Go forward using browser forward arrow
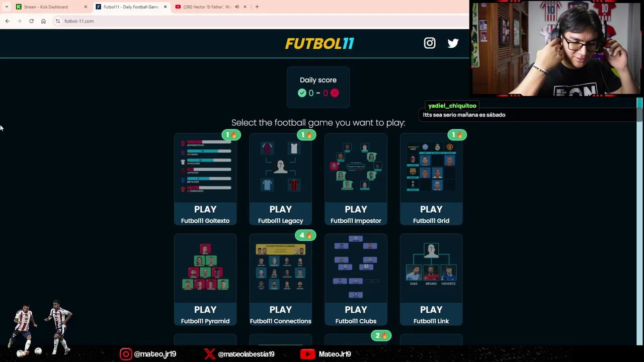 click(19, 21)
